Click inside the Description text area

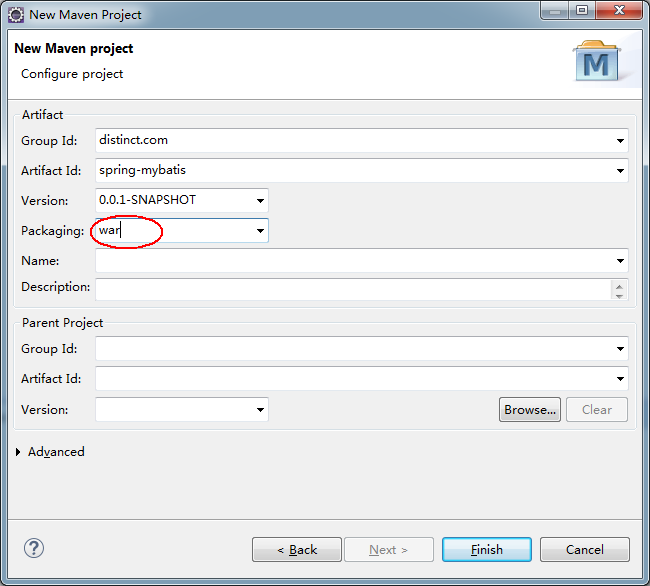[350, 289]
